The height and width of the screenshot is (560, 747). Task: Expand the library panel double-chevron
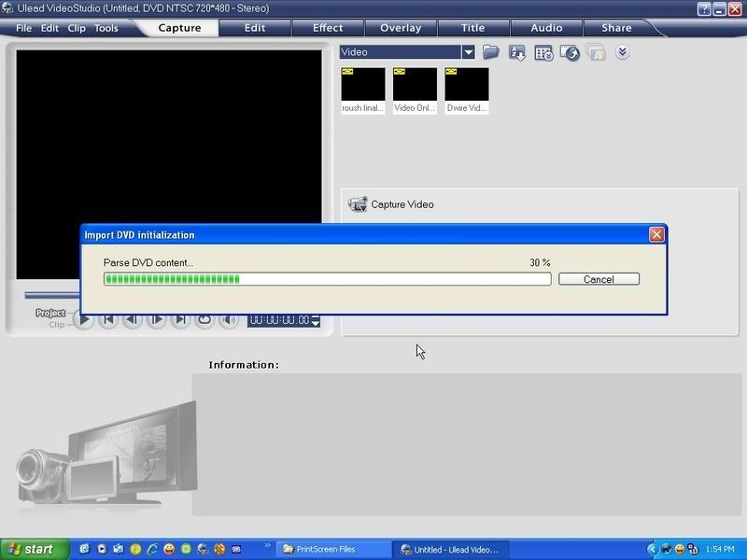[x=622, y=53]
